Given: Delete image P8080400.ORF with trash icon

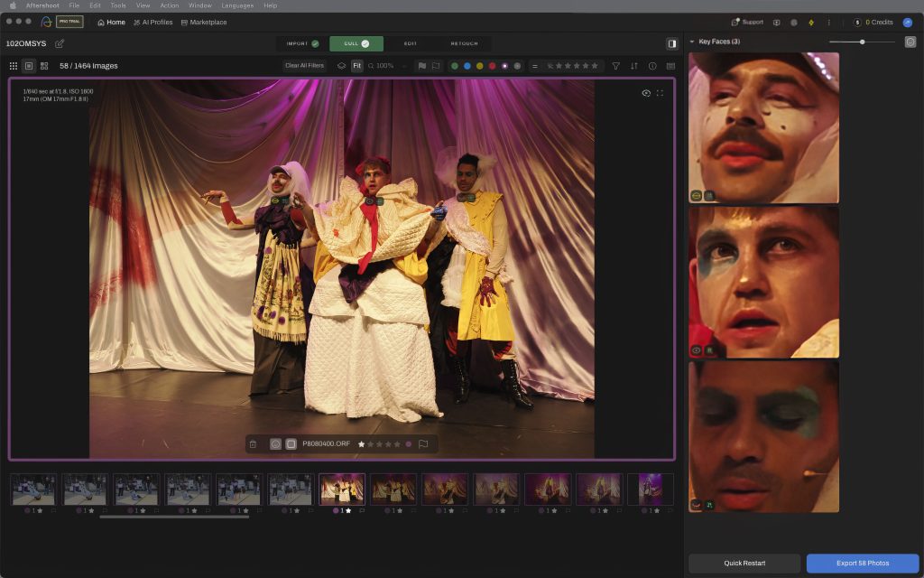Looking at the screenshot, I should coord(253,444).
